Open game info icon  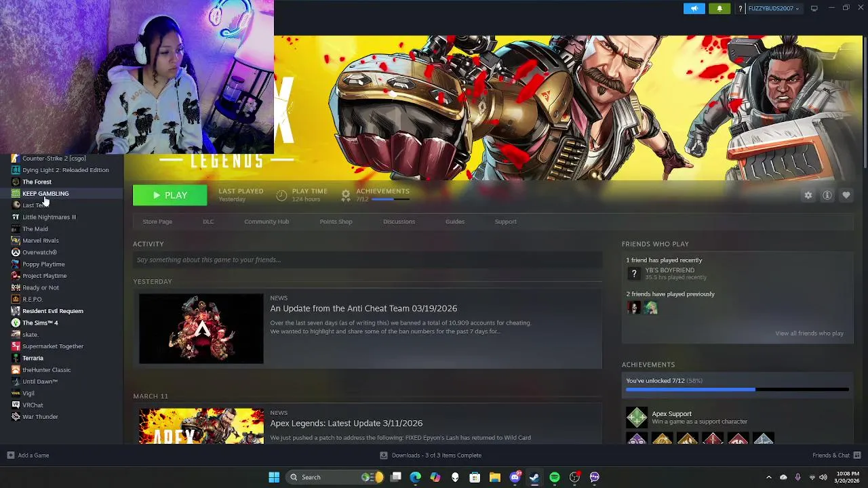(x=827, y=195)
